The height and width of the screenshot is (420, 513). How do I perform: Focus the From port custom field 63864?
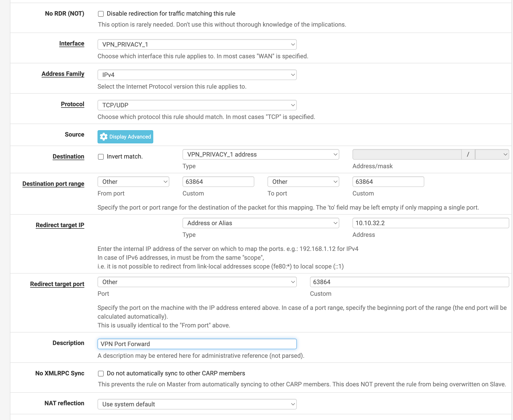click(x=218, y=182)
